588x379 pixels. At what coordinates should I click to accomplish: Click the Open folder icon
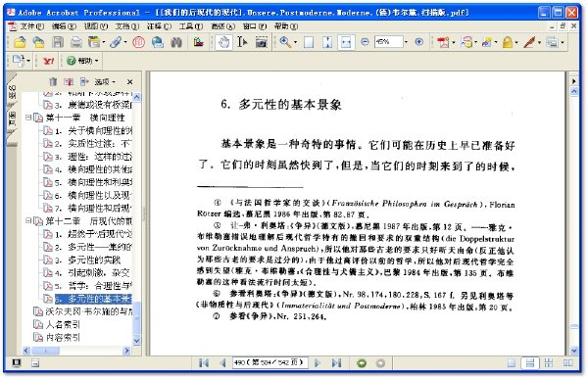pyautogui.click(x=20, y=42)
